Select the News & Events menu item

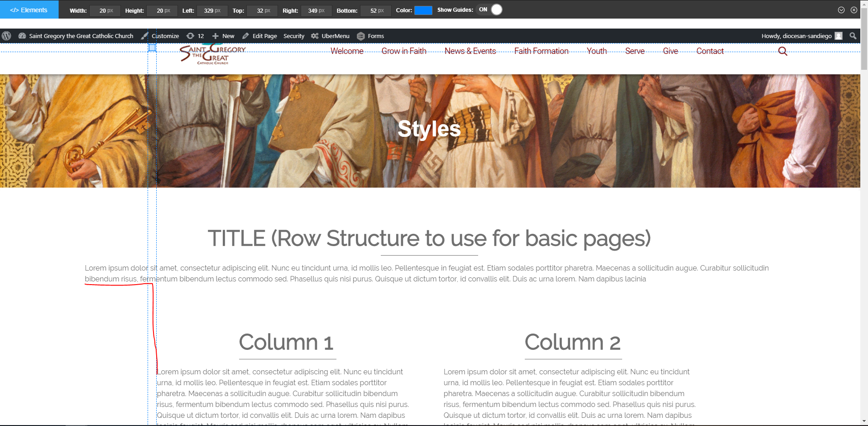click(x=470, y=51)
